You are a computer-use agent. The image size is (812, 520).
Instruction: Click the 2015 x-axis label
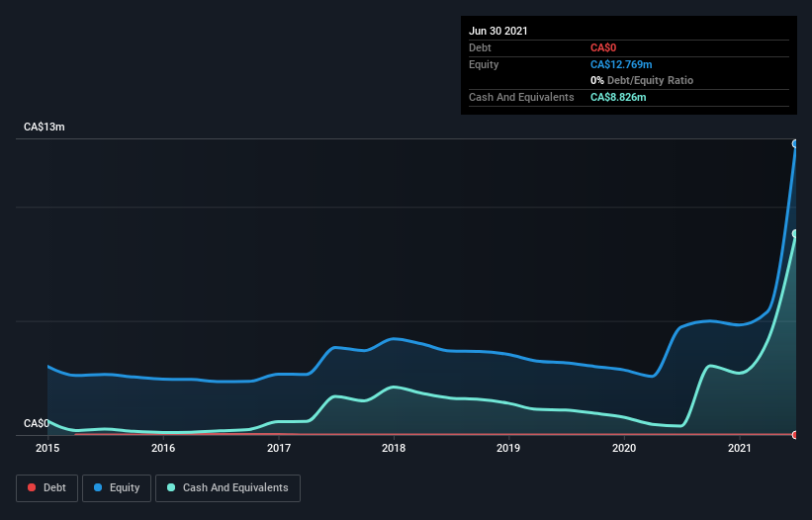[47, 448]
